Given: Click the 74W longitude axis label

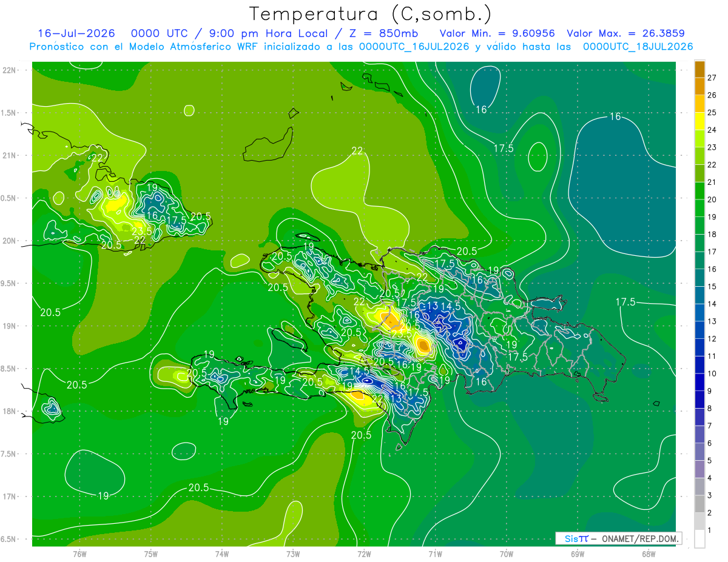Looking at the screenshot, I should click(222, 554).
